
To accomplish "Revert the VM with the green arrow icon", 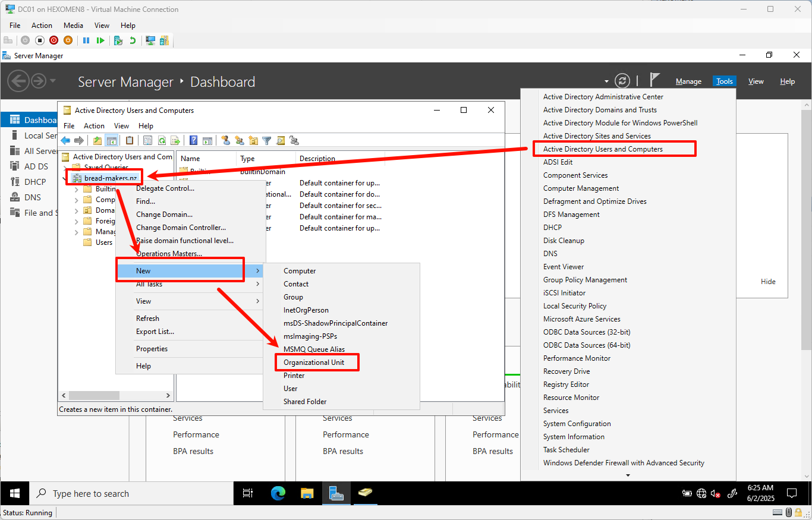I will (133, 40).
